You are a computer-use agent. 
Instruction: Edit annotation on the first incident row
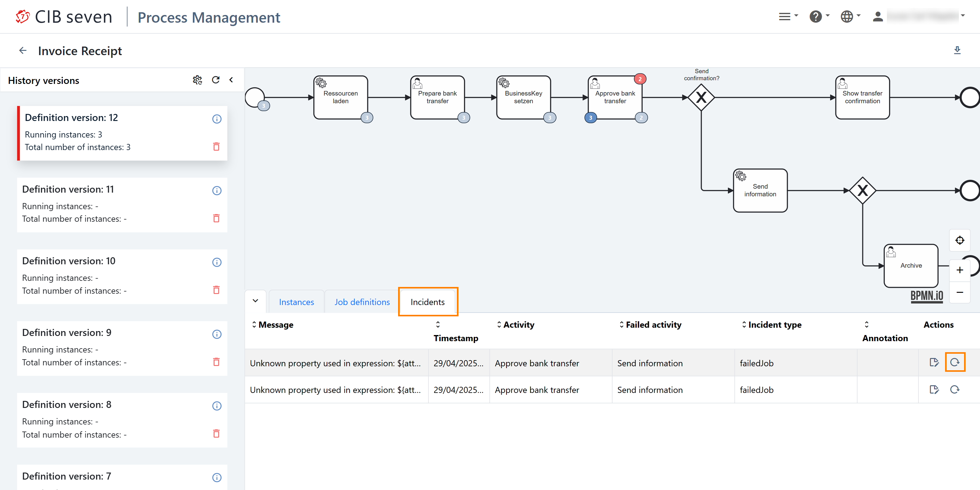(x=934, y=363)
